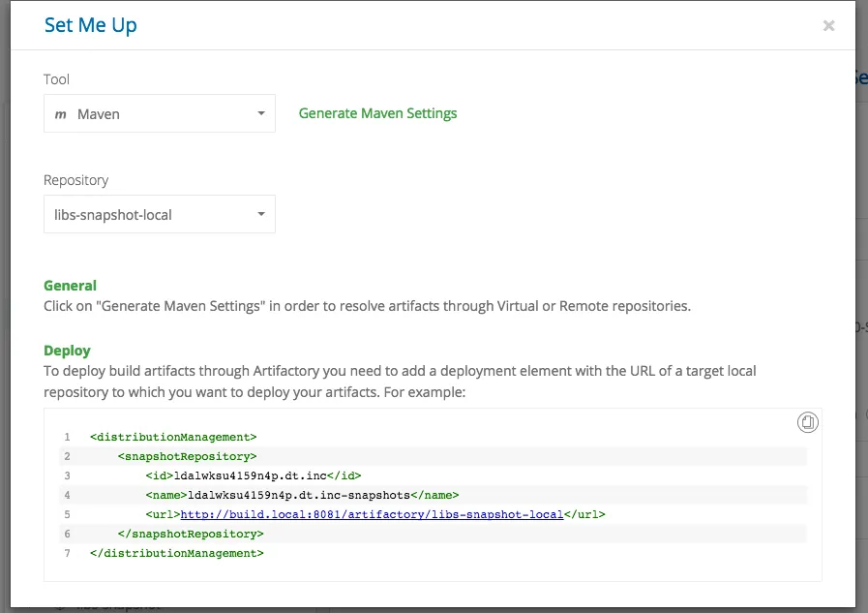The width and height of the screenshot is (868, 613).
Task: Click the Generate Maven Settings link
Action: 377,113
